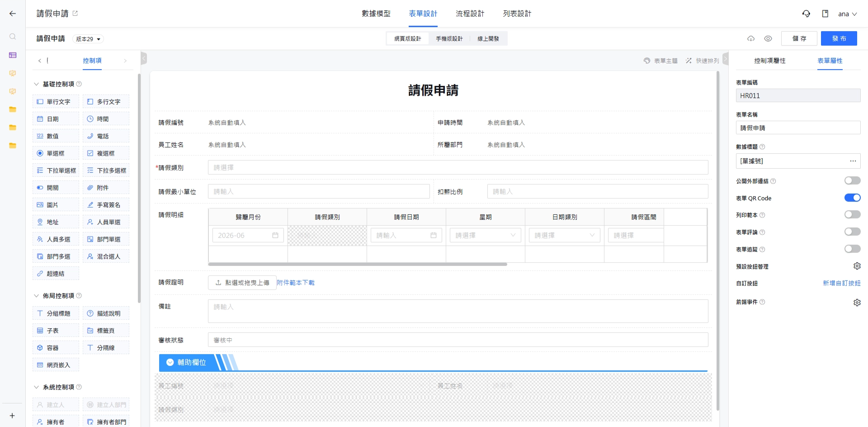Select the 子表 layout control
Screen dimensions: 868x427
pos(56,331)
